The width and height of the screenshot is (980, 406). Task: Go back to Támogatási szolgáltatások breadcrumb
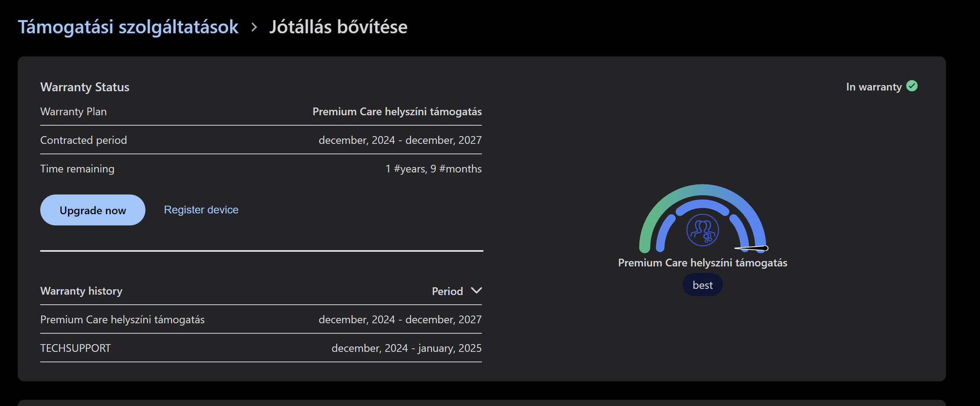pos(128,27)
